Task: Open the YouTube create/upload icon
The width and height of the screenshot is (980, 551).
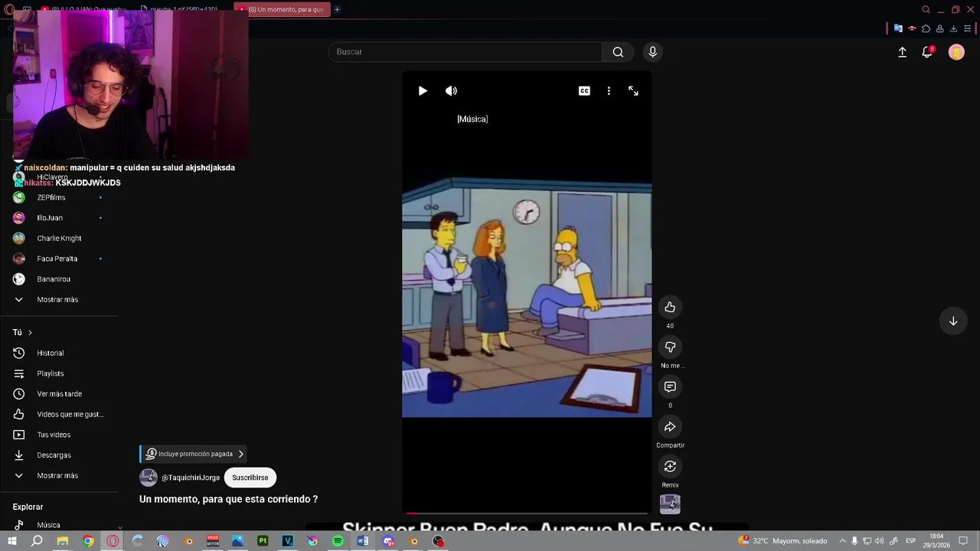Action: click(x=902, y=52)
